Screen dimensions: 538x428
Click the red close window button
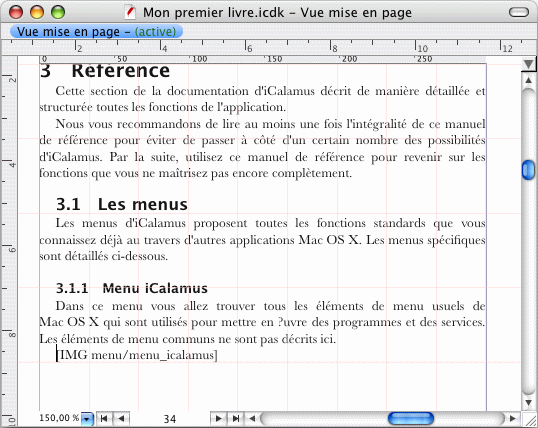16,12
